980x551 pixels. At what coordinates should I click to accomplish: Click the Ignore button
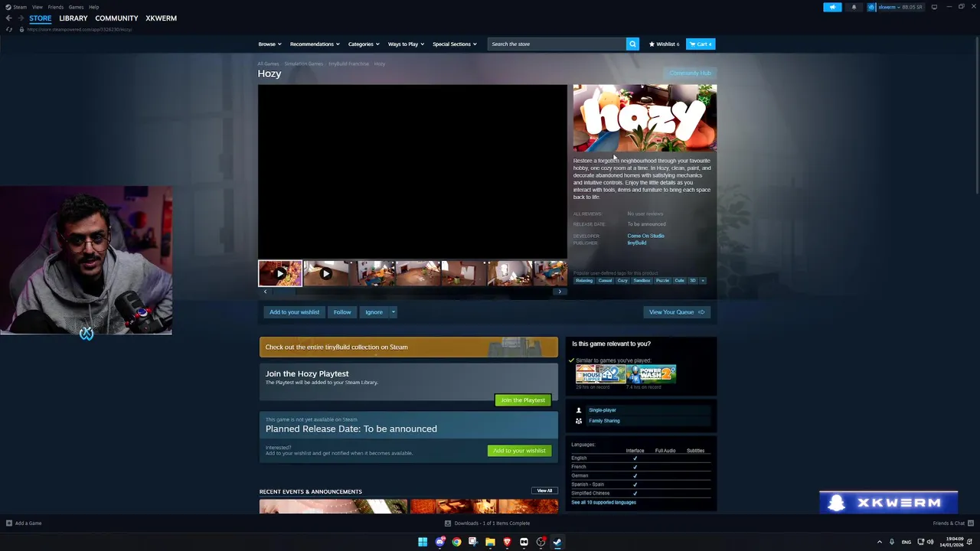click(x=374, y=312)
